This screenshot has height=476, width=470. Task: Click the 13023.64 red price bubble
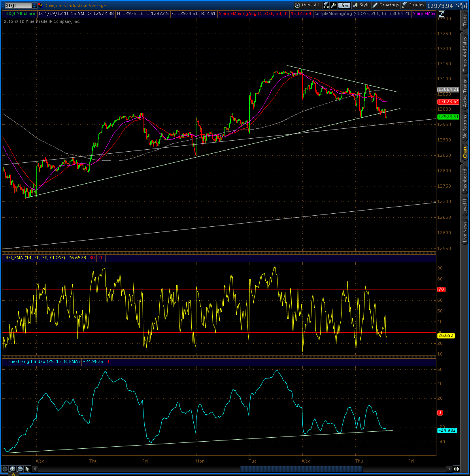[448, 102]
